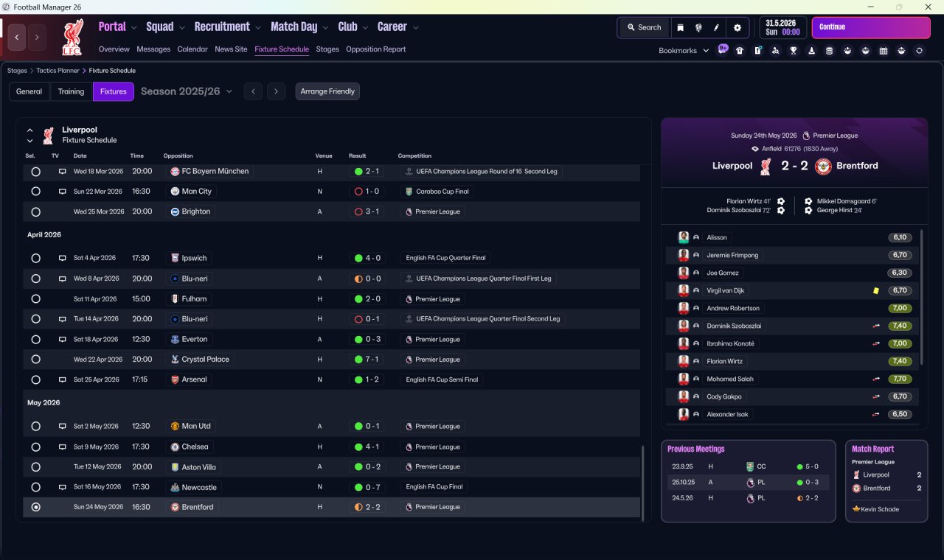This screenshot has height=560, width=944.
Task: Click the Search button
Action: click(x=644, y=27)
